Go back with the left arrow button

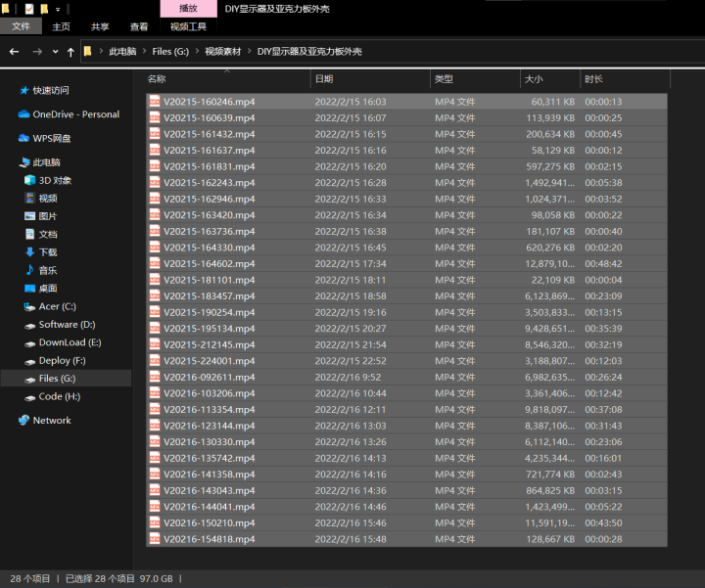pyautogui.click(x=14, y=52)
